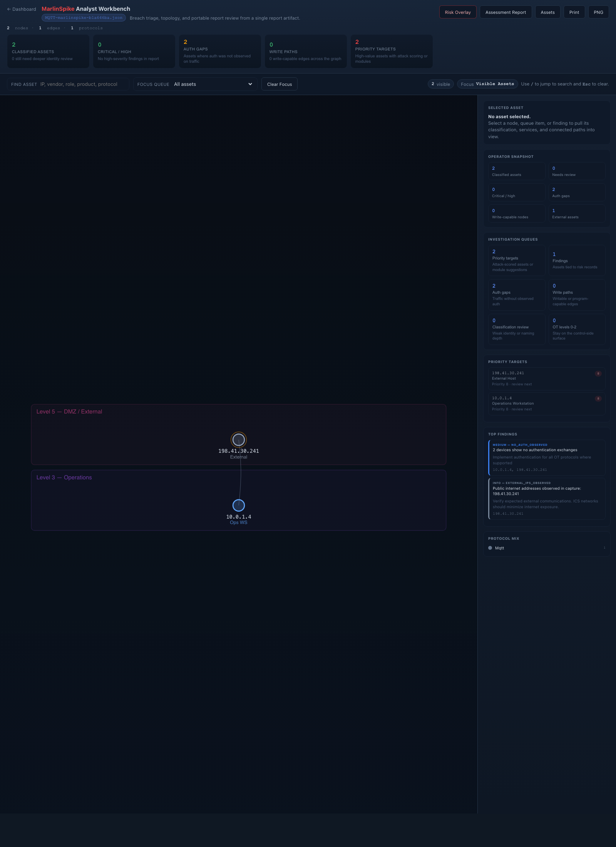Click the Mqtt protocol color dot
The image size is (616, 847).
coord(490,547)
